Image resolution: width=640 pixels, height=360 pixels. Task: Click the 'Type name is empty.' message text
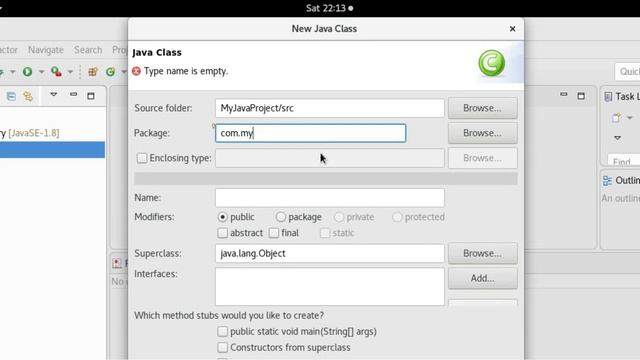[x=186, y=71]
